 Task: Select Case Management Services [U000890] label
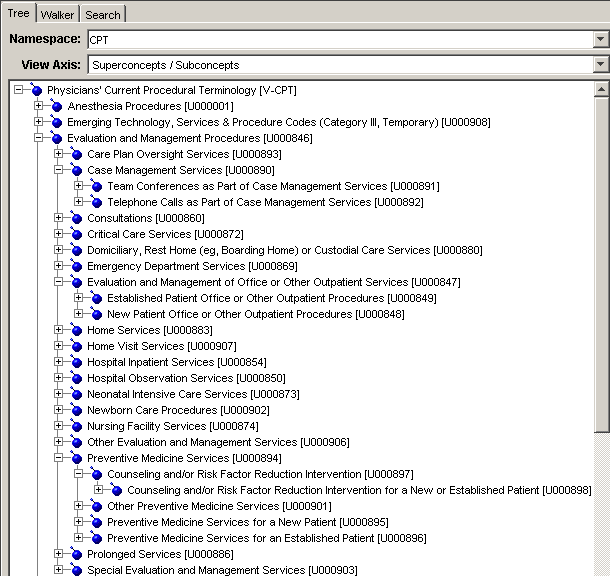(181, 170)
